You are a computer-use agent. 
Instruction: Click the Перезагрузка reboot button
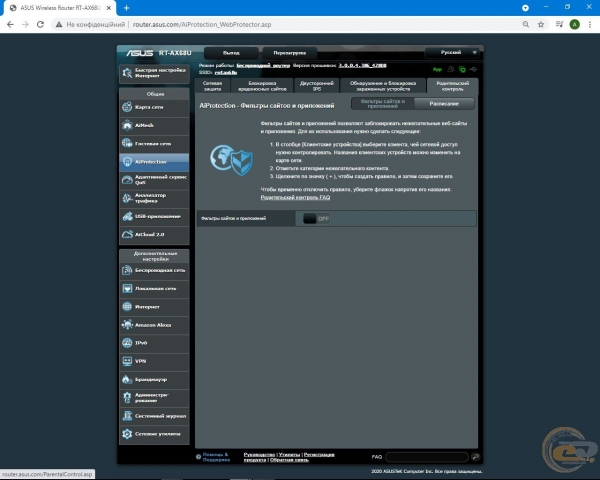[x=289, y=53]
